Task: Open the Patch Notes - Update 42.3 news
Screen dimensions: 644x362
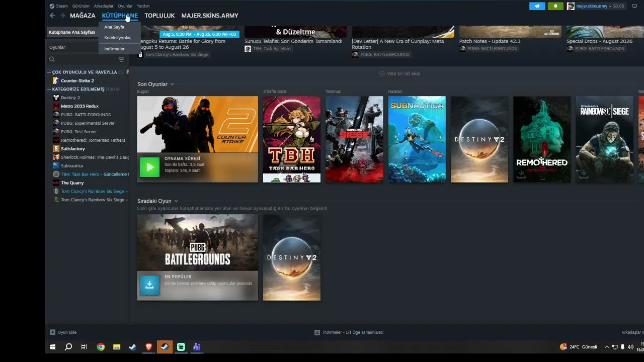Action: coord(490,41)
